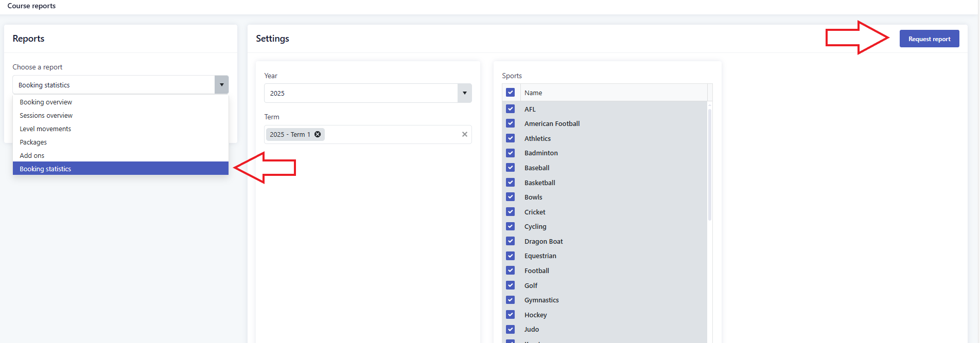Select Sessions overview report option
Screen dimensions: 980x343
[x=46, y=116]
